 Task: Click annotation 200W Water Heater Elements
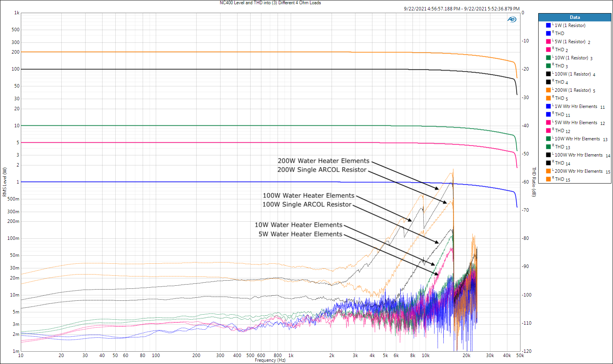coord(323,161)
